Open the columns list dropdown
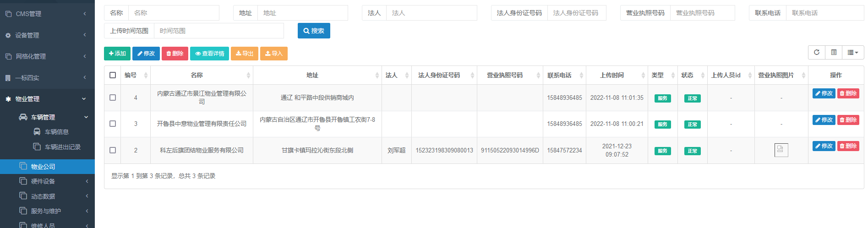 852,53
